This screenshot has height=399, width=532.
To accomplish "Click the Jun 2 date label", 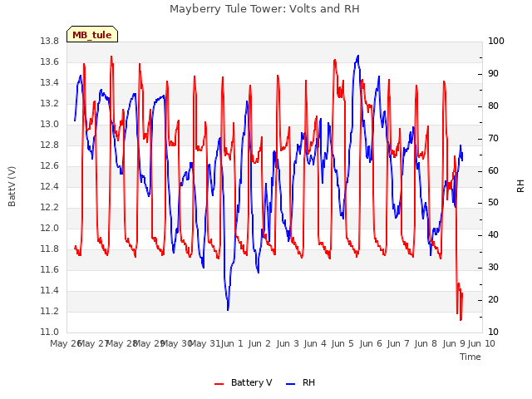I will (259, 344).
